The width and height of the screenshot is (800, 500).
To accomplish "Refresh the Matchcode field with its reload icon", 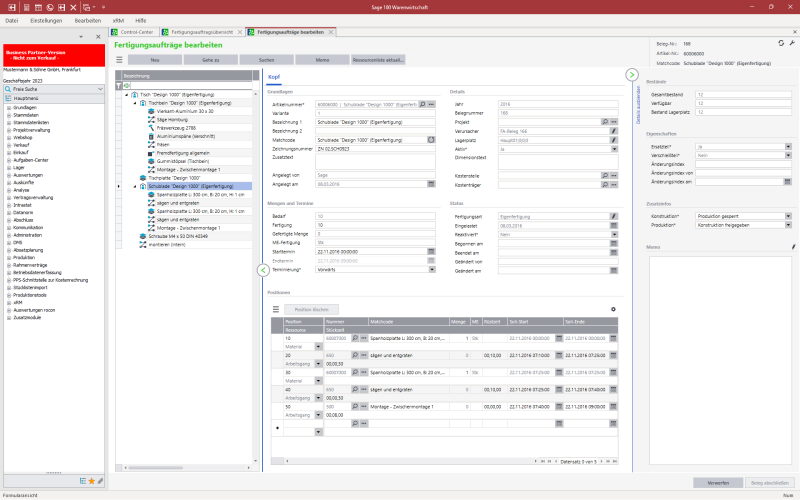I will pyautogui.click(x=431, y=140).
